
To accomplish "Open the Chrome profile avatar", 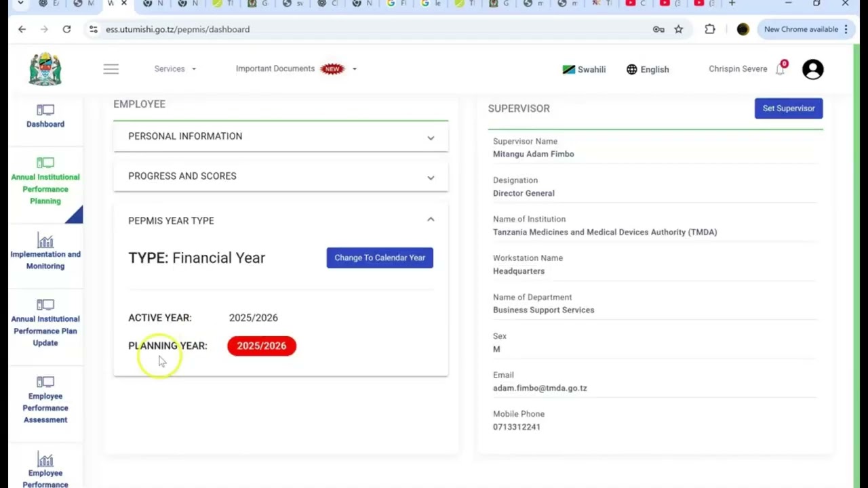I will coord(743,29).
